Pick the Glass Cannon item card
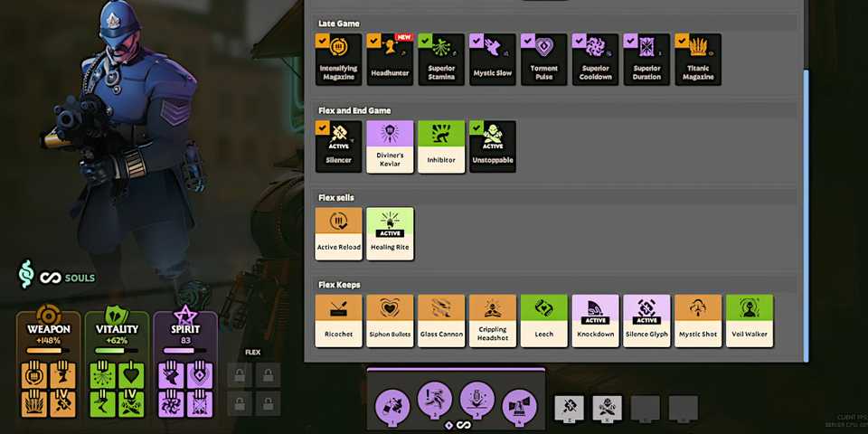The height and width of the screenshot is (434, 868). coord(441,320)
